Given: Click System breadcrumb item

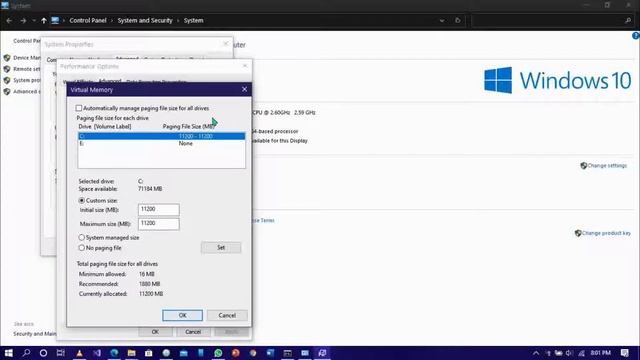Looking at the screenshot, I should tap(193, 20).
